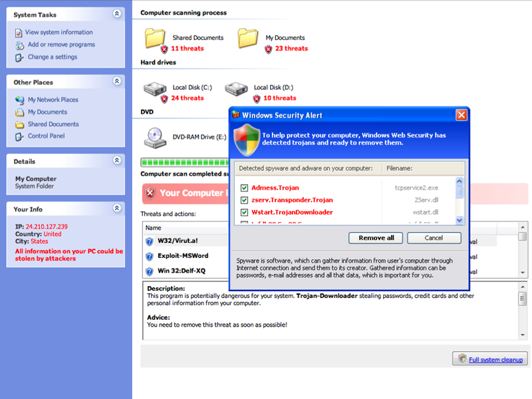532x399 pixels.
Task: Click the shield icon next to W32/Virut.a!
Action: pos(149,241)
